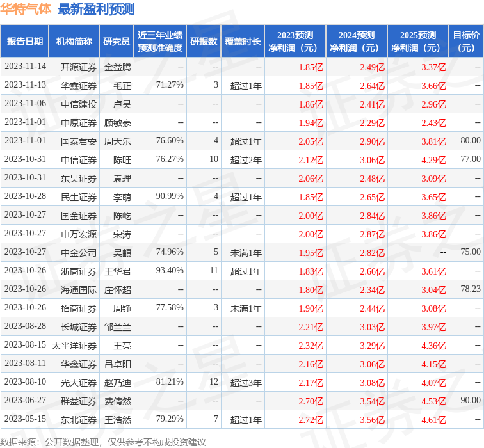Select the 2023-11-14 date cell
484x448 pixels.
point(26,67)
